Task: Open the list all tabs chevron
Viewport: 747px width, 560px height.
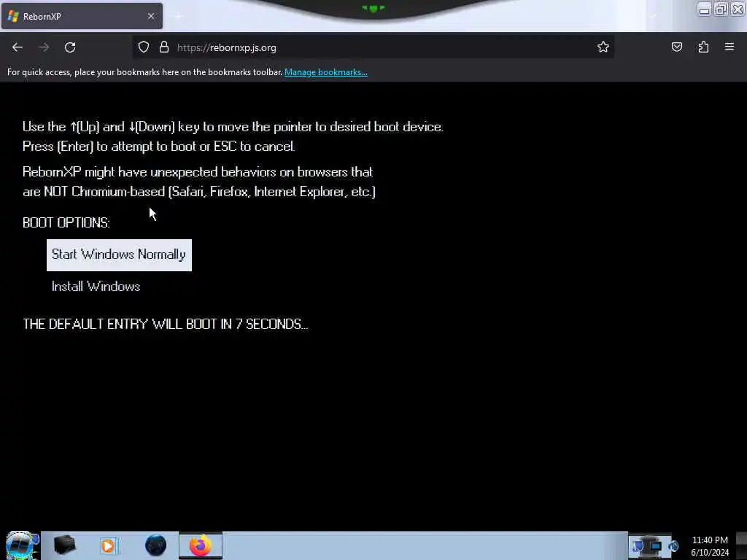Action: [653, 16]
